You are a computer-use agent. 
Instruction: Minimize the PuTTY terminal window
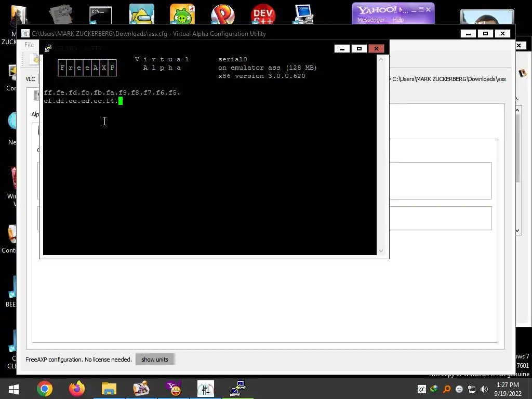point(342,48)
